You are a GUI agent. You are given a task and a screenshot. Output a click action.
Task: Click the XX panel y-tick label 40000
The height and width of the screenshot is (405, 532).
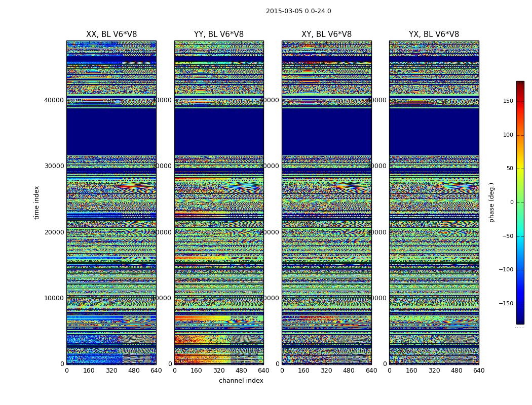54,100
